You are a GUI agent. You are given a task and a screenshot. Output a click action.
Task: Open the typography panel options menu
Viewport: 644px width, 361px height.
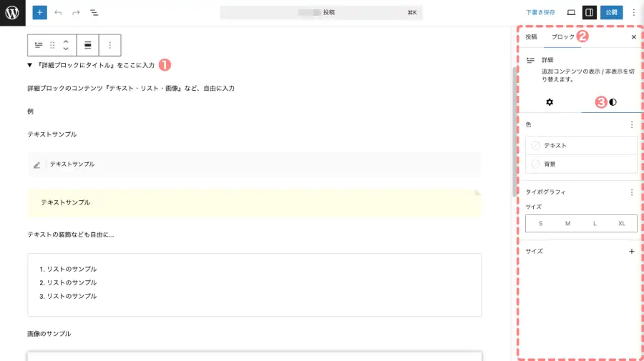pos(631,192)
